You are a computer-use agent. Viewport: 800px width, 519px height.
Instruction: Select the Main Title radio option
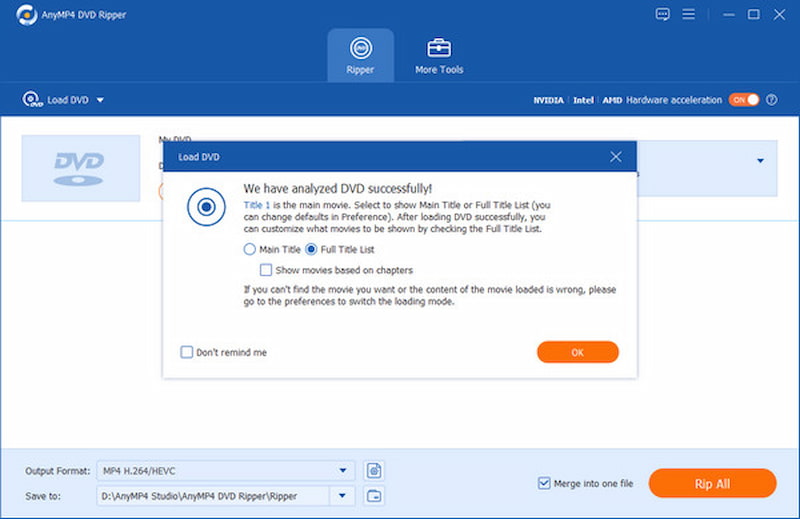[250, 249]
